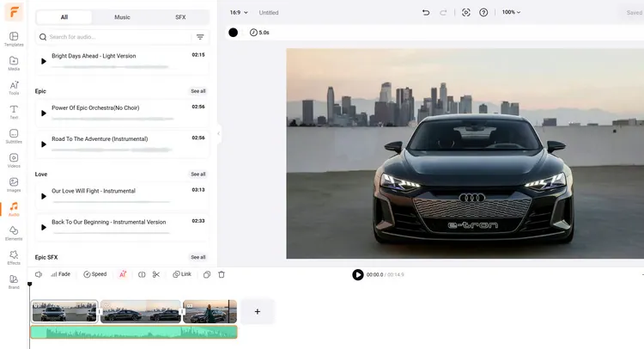Open the AI tool in timeline toolbar
644x349 pixels.
click(123, 274)
